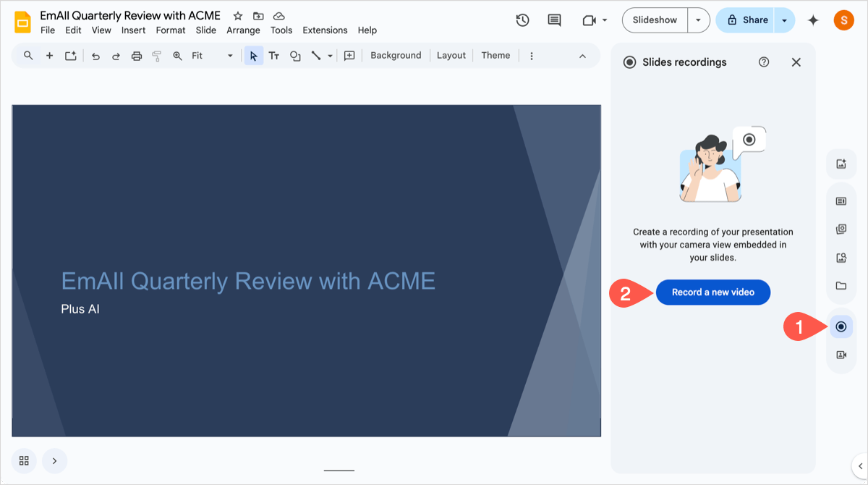868x485 pixels.
Task: Expand the collapsed side panel arrow
Action: coord(859,465)
